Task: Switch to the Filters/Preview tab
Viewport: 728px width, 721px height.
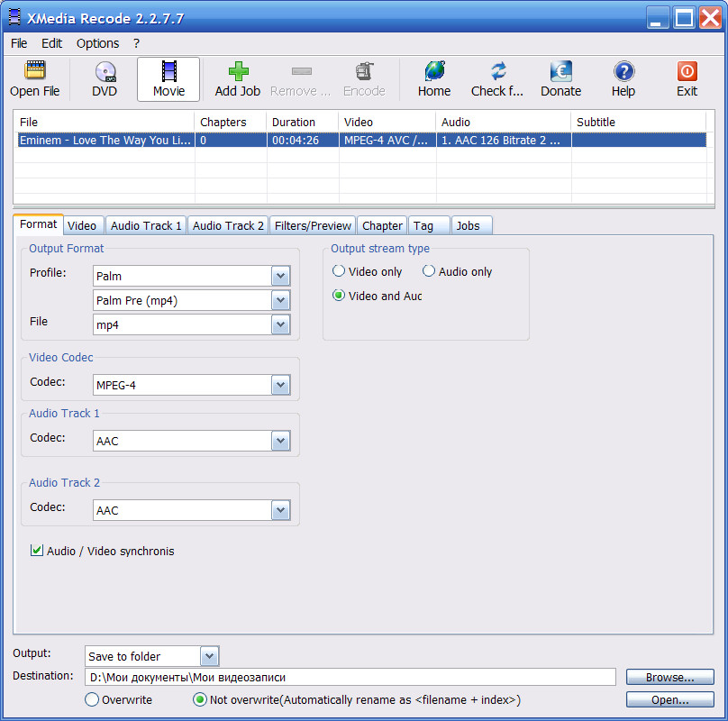Action: [313, 225]
